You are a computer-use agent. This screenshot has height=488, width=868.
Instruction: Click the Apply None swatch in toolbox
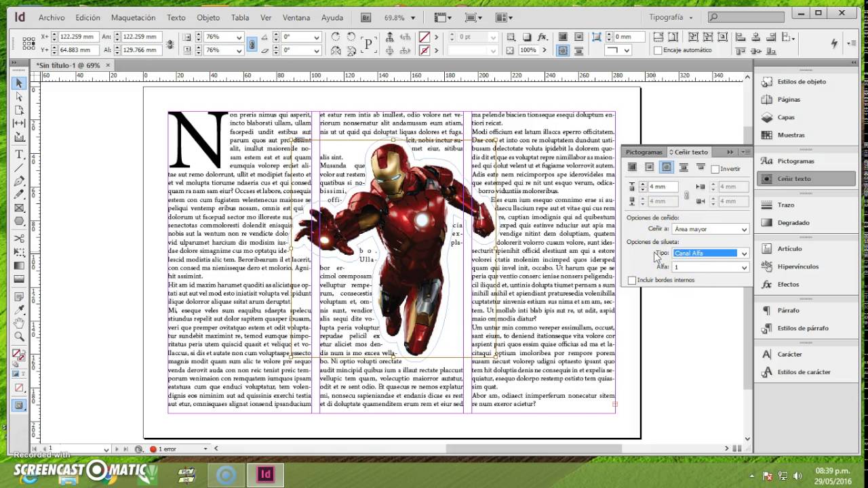click(x=19, y=388)
